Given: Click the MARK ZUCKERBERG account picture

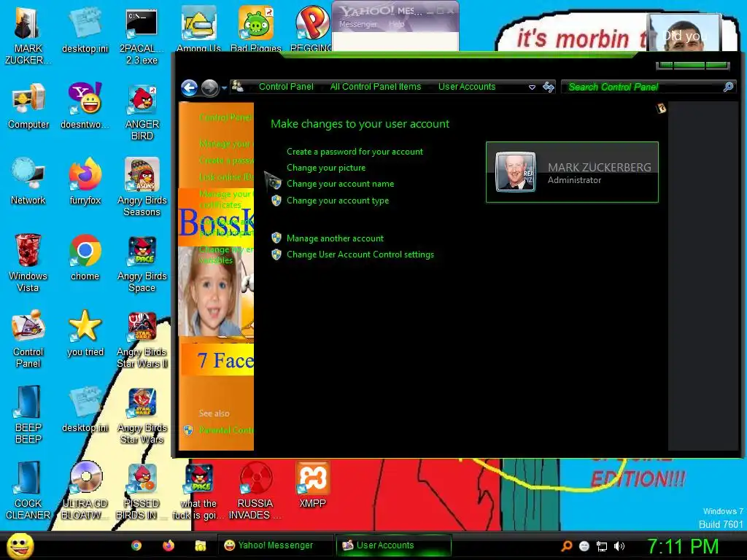Looking at the screenshot, I should [516, 172].
